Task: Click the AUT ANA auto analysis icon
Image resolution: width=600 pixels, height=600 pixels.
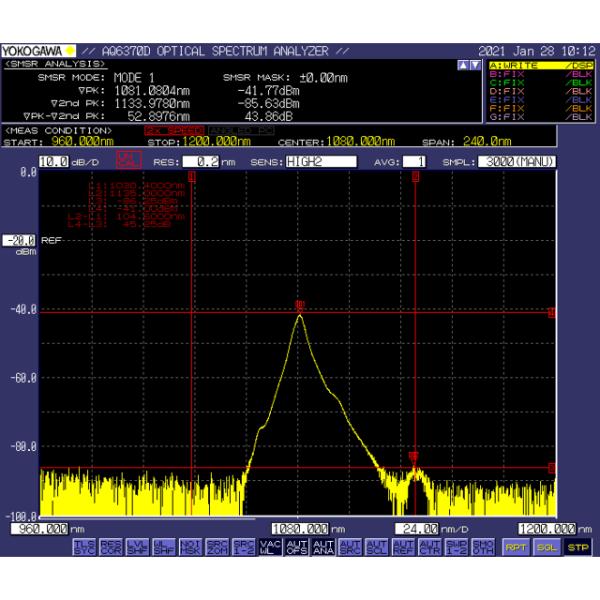Action: point(324,547)
